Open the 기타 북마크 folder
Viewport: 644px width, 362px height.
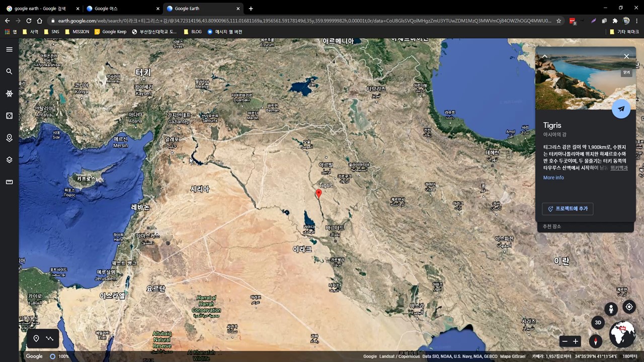coord(624,32)
